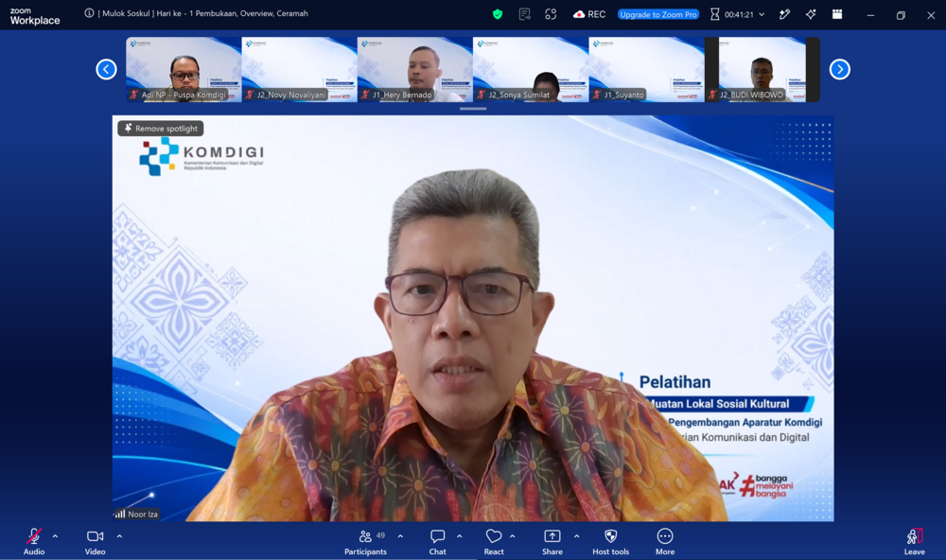This screenshot has height=560, width=946.
Task: Click the green encryption shield icon
Action: point(498,14)
